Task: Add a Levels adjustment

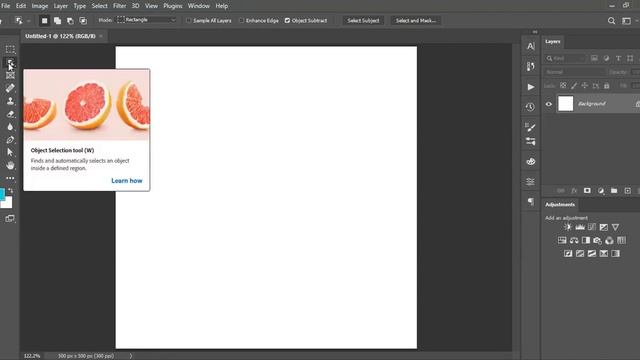Action: [580, 227]
